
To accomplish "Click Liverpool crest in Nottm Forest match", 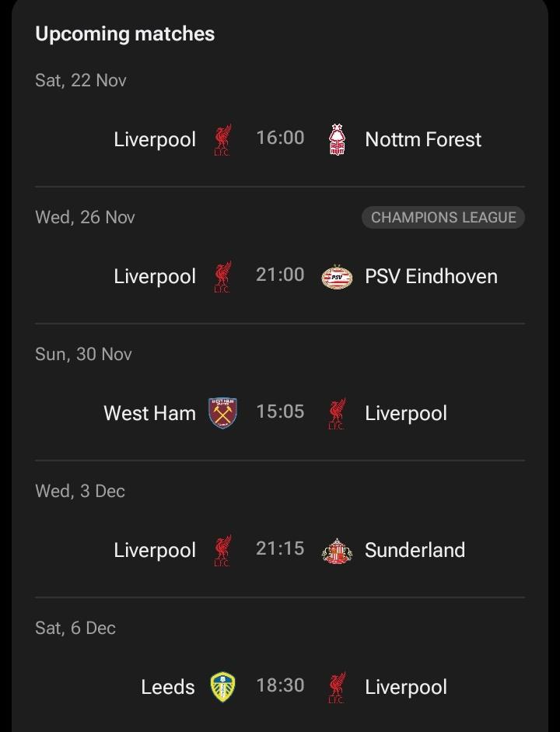I will (223, 139).
